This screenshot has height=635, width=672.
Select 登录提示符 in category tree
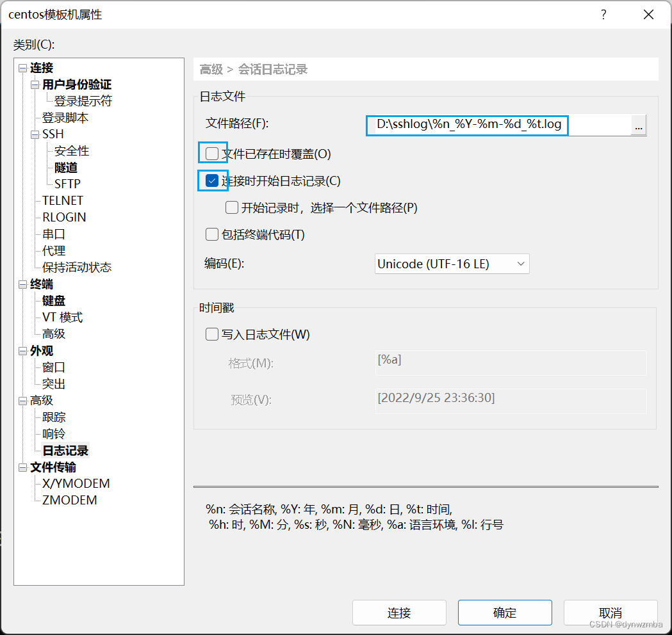coord(83,102)
